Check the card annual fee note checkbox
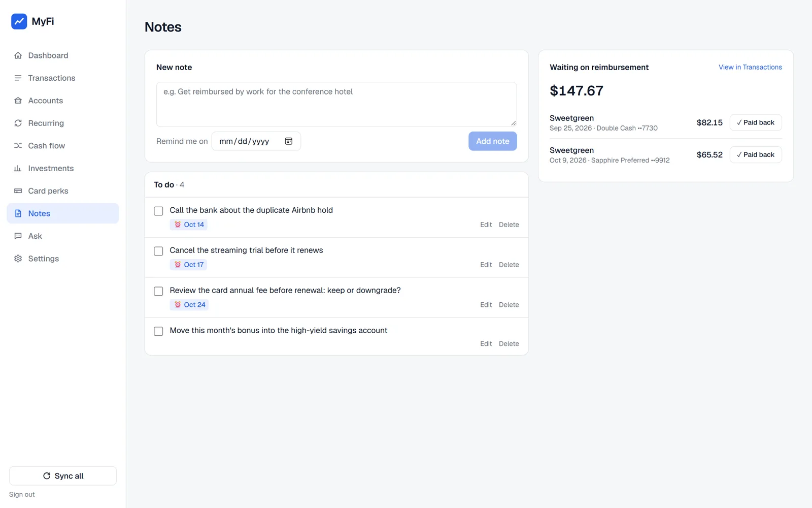This screenshot has height=508, width=812. [x=158, y=291]
